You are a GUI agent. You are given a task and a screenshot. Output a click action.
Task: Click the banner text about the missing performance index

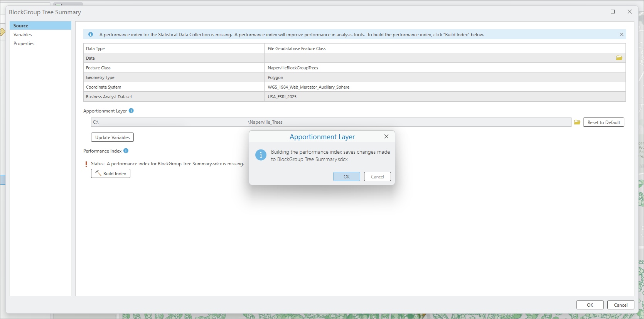[292, 35]
